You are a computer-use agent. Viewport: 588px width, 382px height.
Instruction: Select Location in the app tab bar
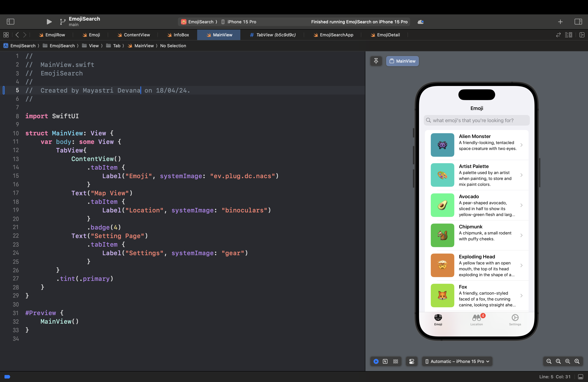tap(477, 320)
